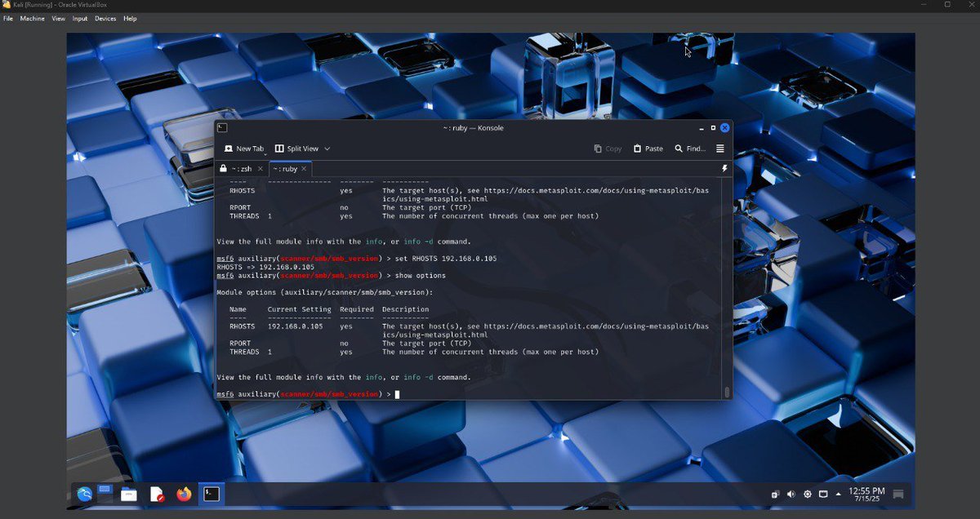Click the '192.168.0.105' Current Setting value

pos(295,326)
